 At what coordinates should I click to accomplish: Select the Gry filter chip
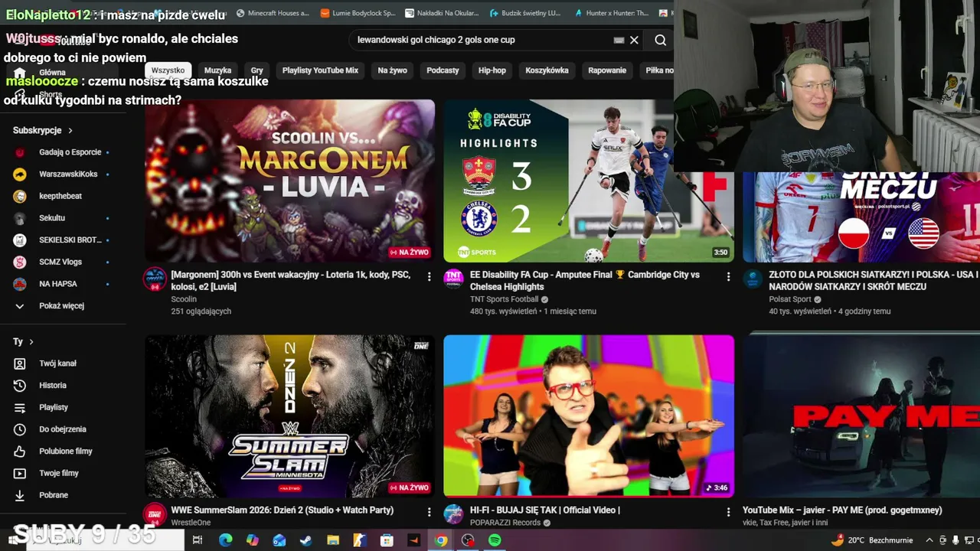coord(257,70)
